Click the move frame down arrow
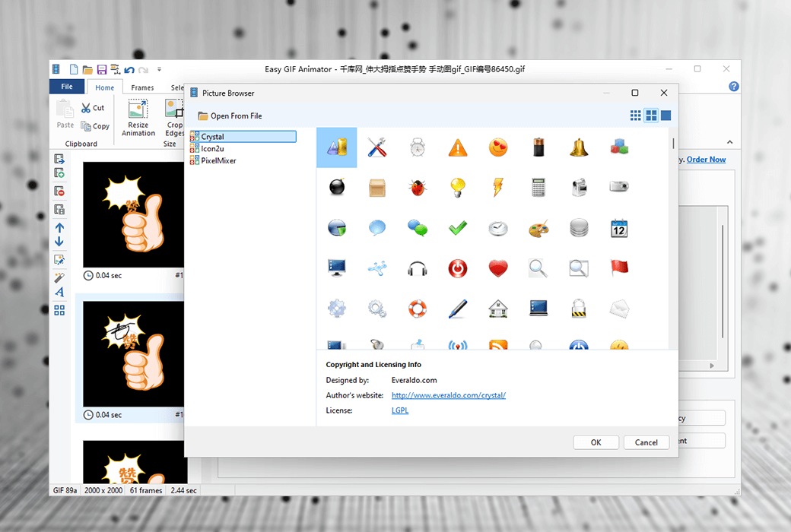 coord(59,242)
